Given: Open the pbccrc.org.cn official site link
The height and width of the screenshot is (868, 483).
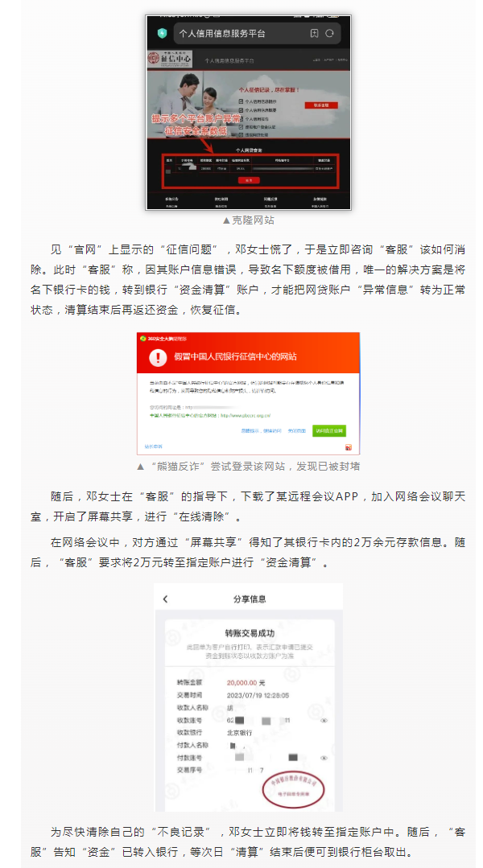Looking at the screenshot, I should pos(246,414).
